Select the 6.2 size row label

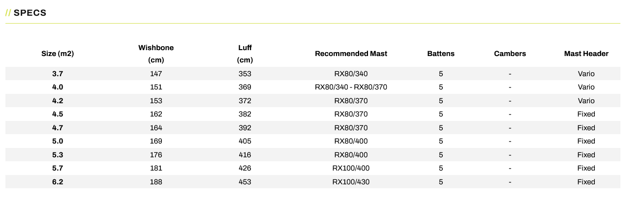coord(58,182)
